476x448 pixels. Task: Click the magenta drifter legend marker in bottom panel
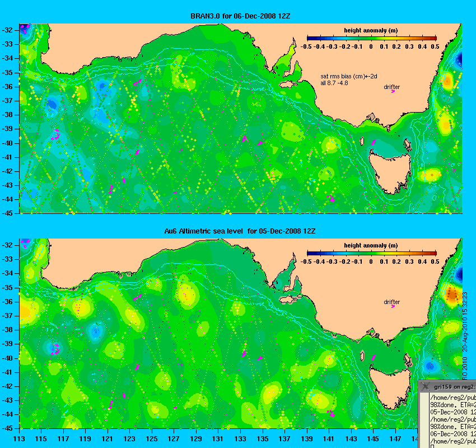pyautogui.click(x=393, y=306)
